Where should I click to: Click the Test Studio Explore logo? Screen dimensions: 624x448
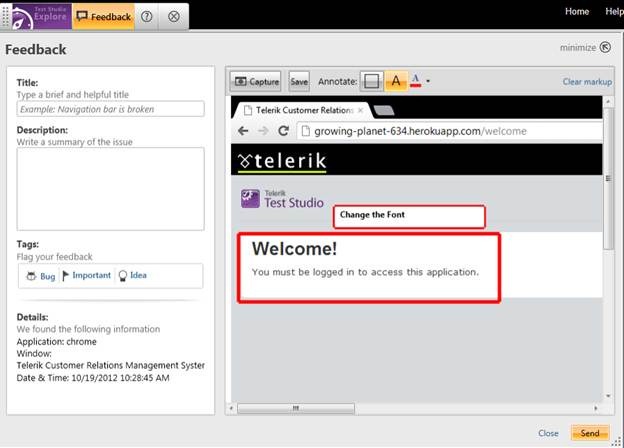point(40,16)
